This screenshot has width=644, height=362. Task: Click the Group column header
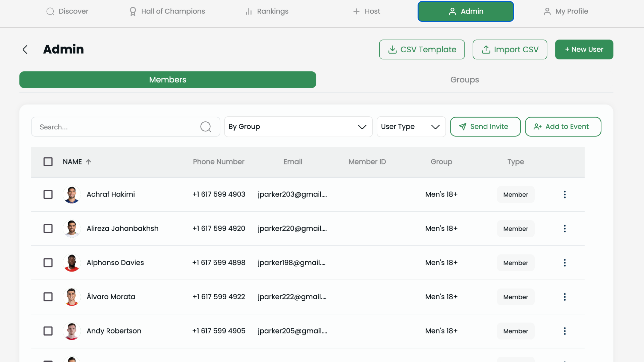point(441,162)
